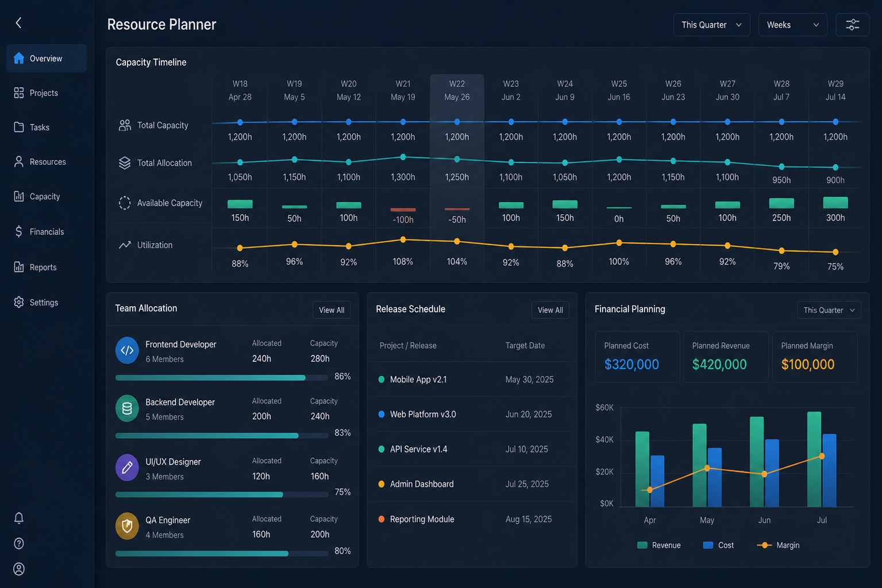The height and width of the screenshot is (588, 882).
Task: Click the Frontend Developer code icon
Action: (x=127, y=350)
